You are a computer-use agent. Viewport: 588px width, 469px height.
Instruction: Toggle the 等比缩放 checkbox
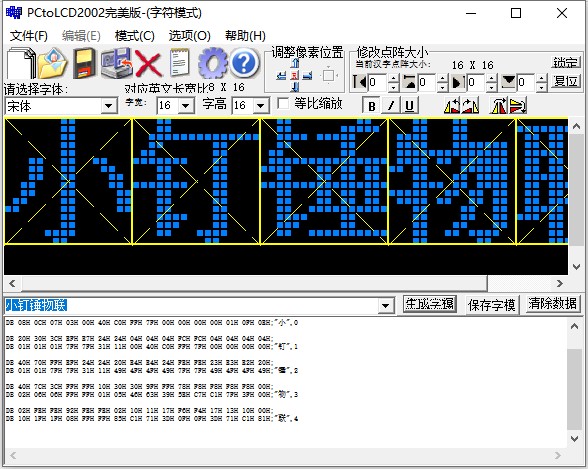(x=283, y=103)
